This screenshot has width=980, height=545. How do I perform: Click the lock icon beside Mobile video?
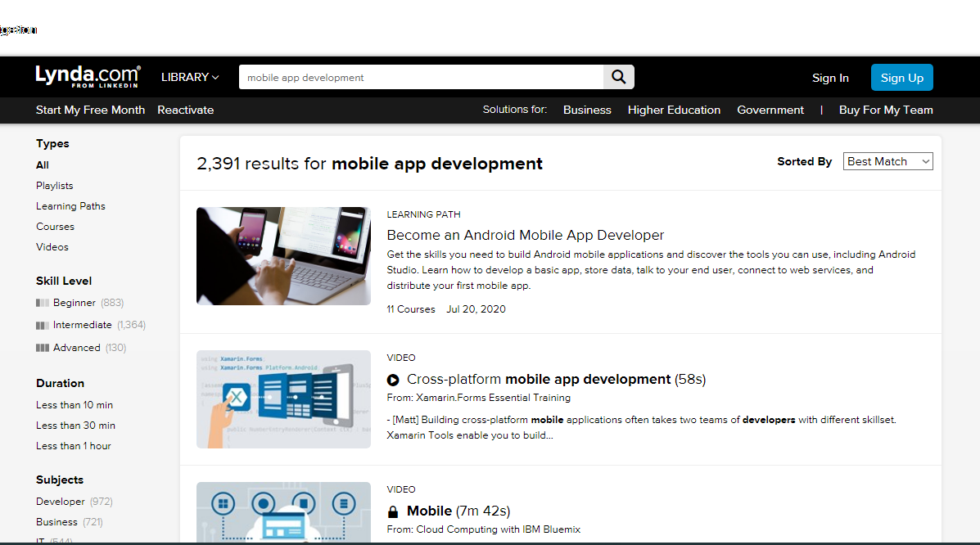pos(393,511)
